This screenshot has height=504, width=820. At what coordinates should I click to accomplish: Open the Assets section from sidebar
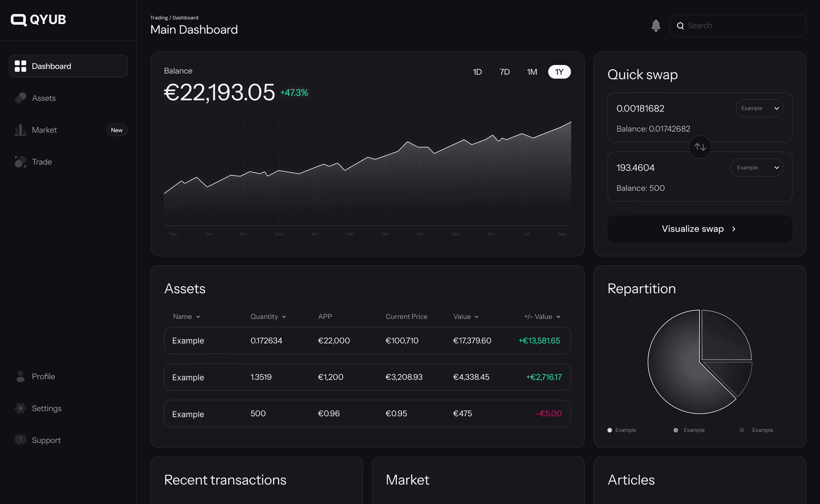(x=43, y=98)
